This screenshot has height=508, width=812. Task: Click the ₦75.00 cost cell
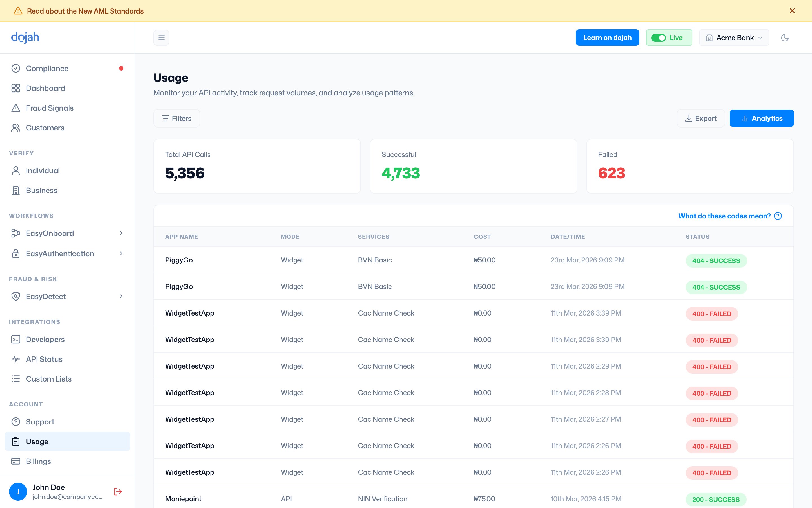tap(484, 499)
